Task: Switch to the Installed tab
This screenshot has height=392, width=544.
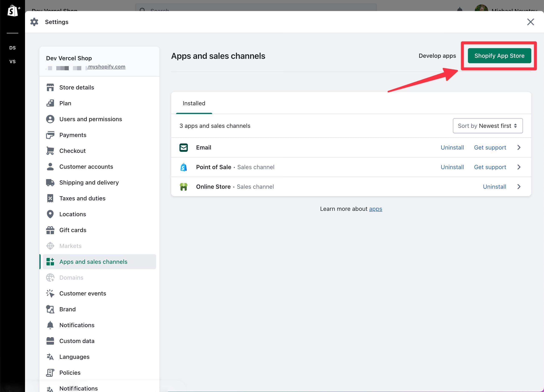Action: (194, 103)
